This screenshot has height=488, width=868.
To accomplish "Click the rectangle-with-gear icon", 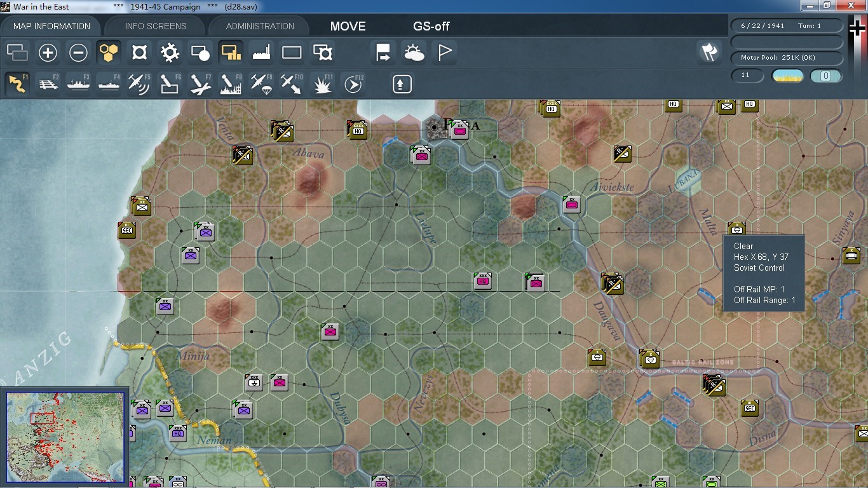I will [x=322, y=53].
